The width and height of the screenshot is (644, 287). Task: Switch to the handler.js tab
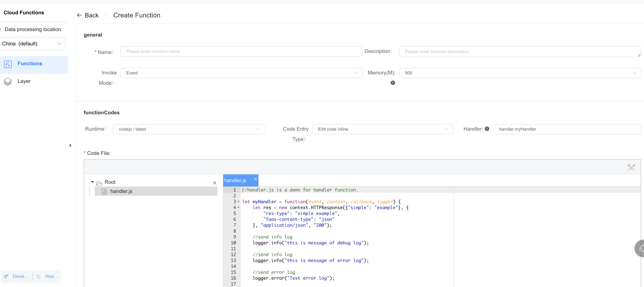tap(235, 180)
